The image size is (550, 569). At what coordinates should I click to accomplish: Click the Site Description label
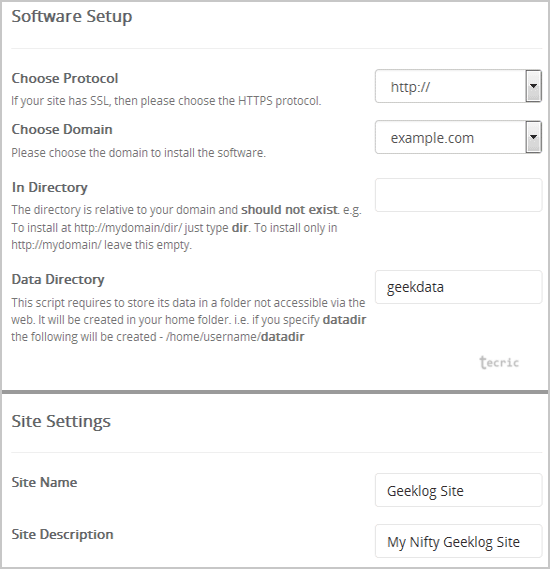point(62,535)
